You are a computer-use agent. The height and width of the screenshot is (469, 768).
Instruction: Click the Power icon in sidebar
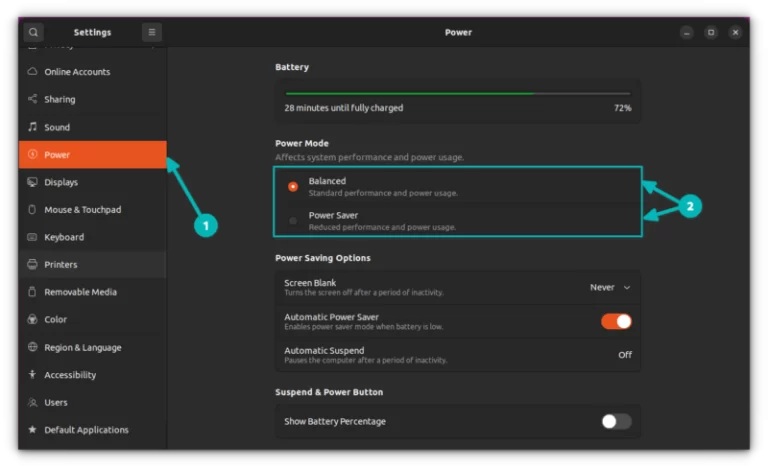click(x=32, y=154)
